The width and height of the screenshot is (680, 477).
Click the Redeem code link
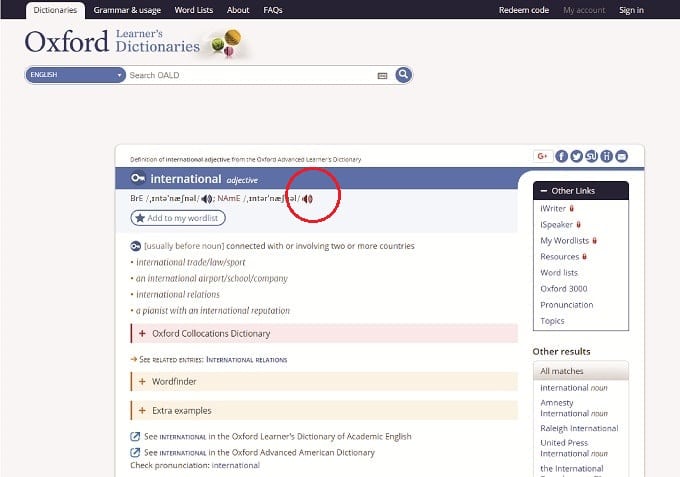click(523, 10)
